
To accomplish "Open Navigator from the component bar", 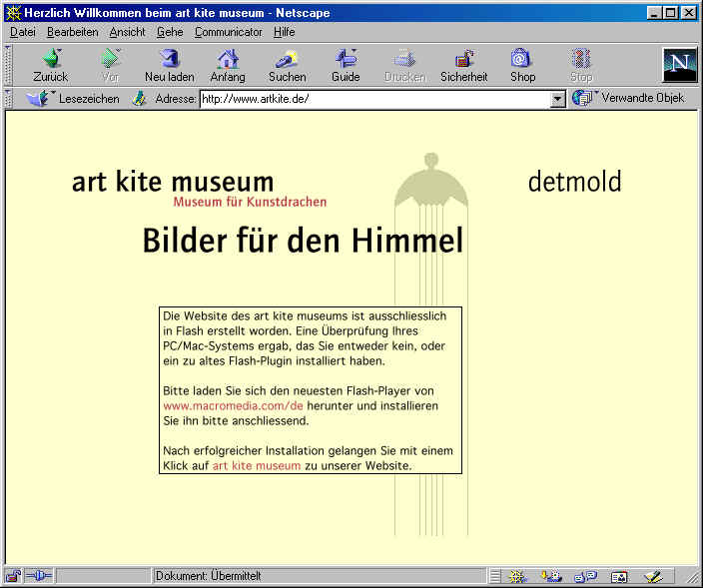I will coord(517,576).
